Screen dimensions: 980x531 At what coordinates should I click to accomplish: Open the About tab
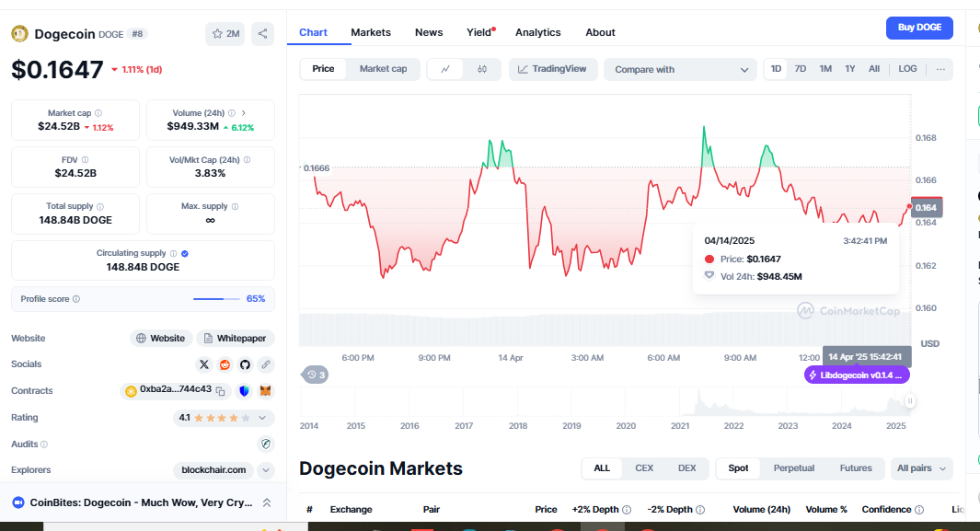(x=600, y=32)
